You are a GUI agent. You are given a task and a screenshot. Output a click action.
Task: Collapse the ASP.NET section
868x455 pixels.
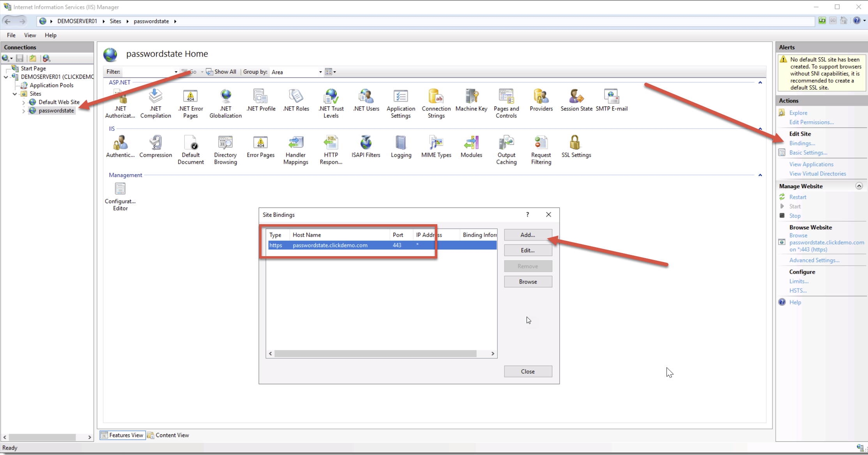click(x=760, y=83)
